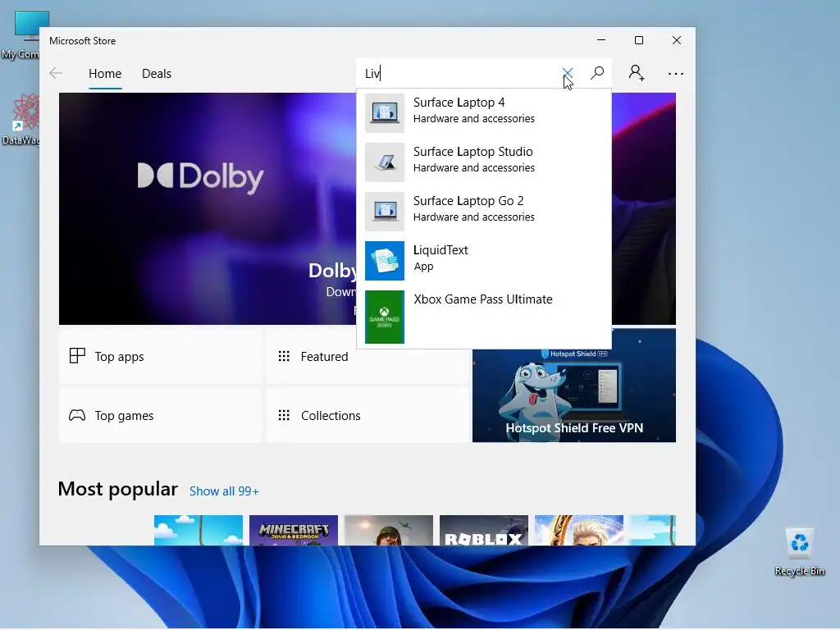Click the back arrow in Microsoft Store

pos(56,73)
